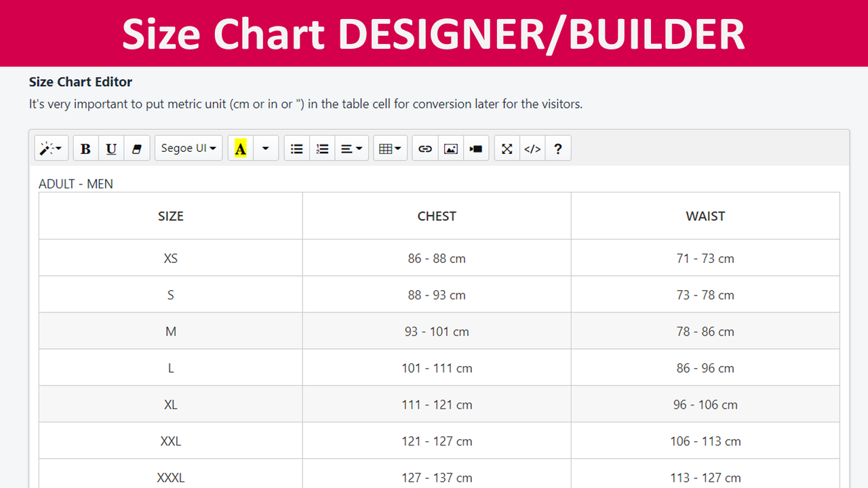Insert a video
868x488 pixels.
tap(475, 148)
